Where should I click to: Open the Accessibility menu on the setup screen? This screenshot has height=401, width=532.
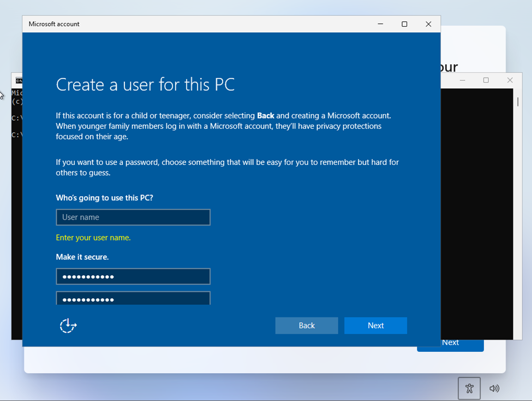pos(469,388)
